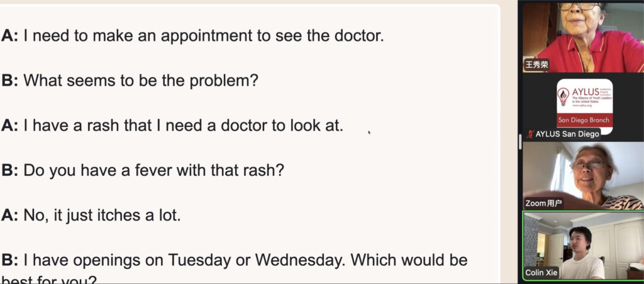Click the line about making a doctor appointment
This screenshot has width=644, height=284.
tap(192, 36)
